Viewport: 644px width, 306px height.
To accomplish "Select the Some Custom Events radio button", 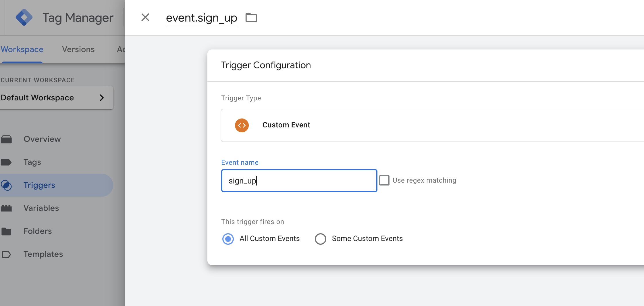I will pyautogui.click(x=321, y=239).
